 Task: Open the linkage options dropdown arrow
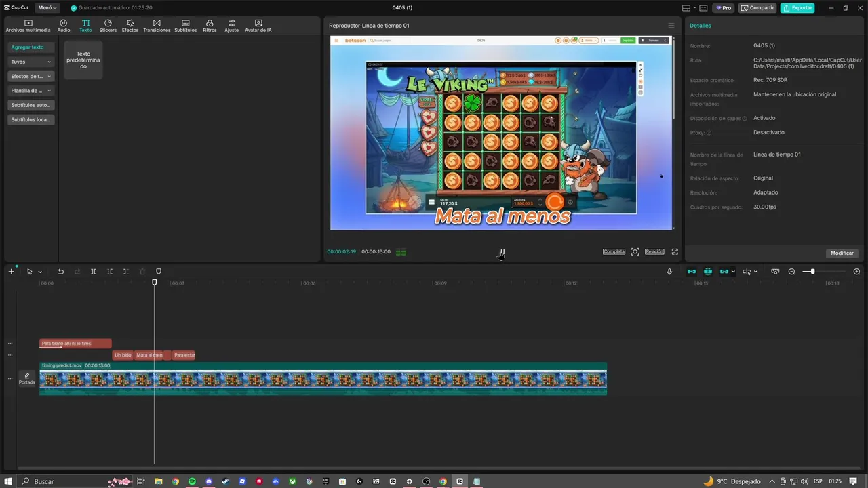[733, 272]
